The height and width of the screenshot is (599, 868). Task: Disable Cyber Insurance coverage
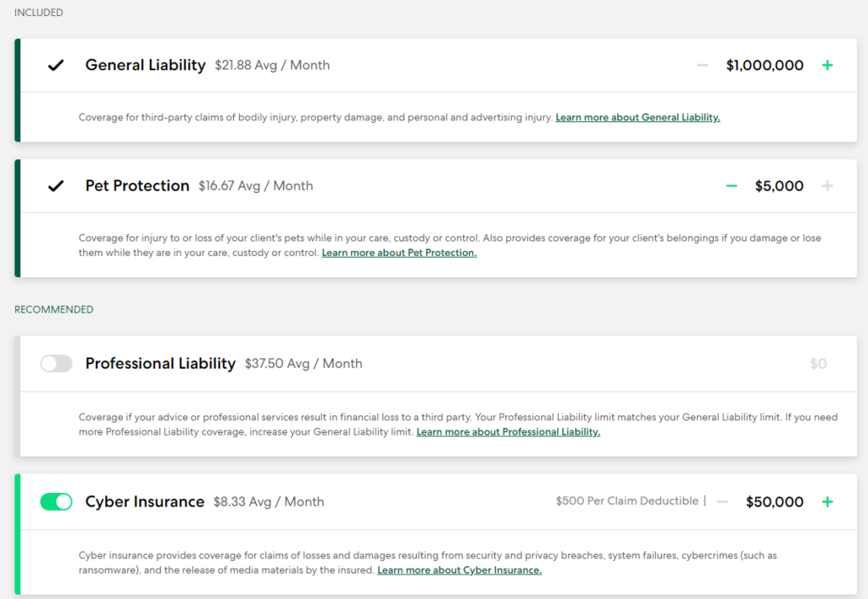coord(56,502)
